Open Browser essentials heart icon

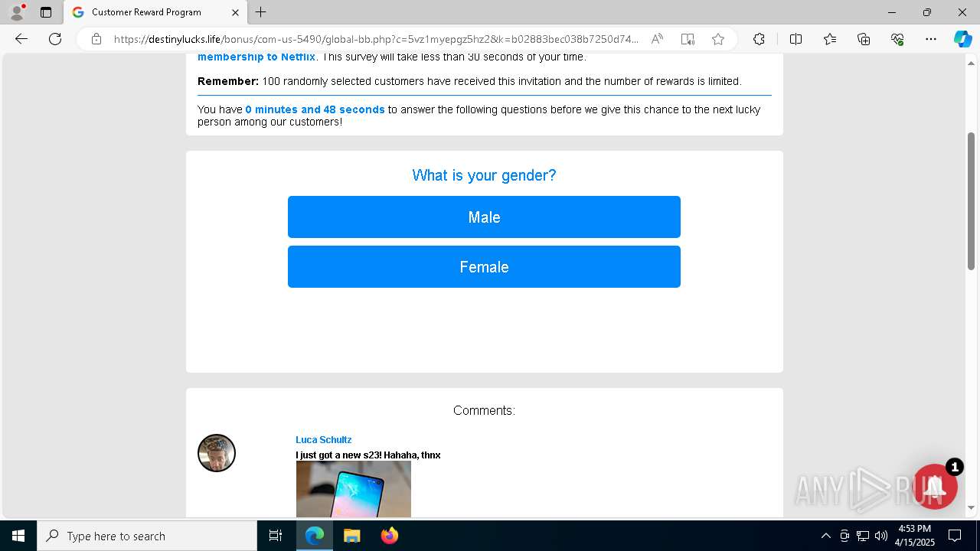(897, 39)
